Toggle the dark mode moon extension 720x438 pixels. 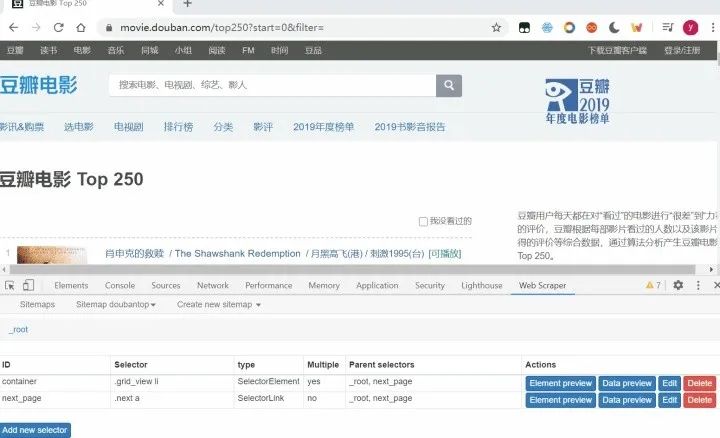[614, 28]
